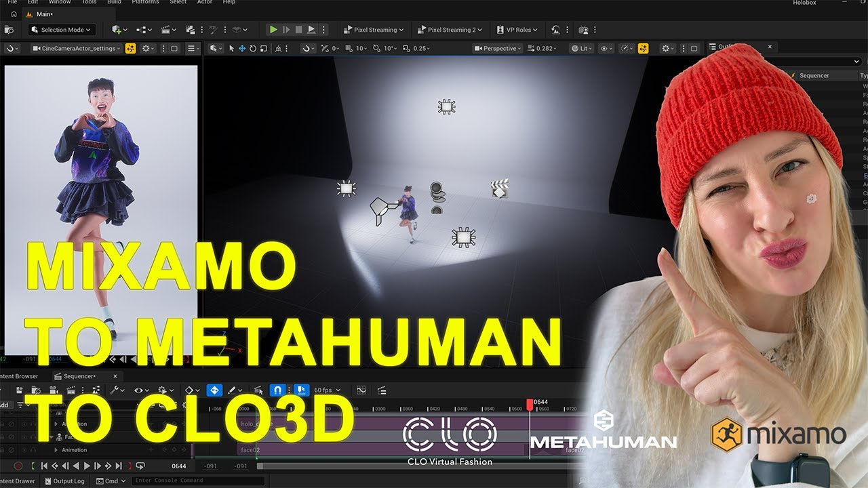Open the CineCameraActor_settings camera dropdown
The width and height of the screenshot is (868, 488).
pyautogui.click(x=76, y=49)
